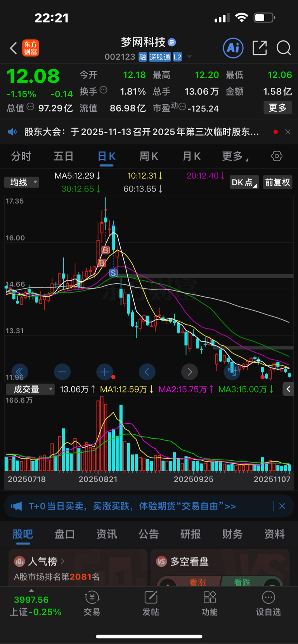Tap the 设自选 watchlist icon
Viewport: 298px width, 644px height.
point(268,604)
